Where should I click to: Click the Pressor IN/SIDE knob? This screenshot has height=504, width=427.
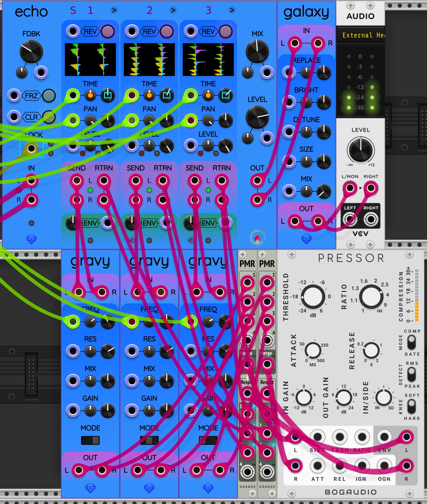[384, 398]
